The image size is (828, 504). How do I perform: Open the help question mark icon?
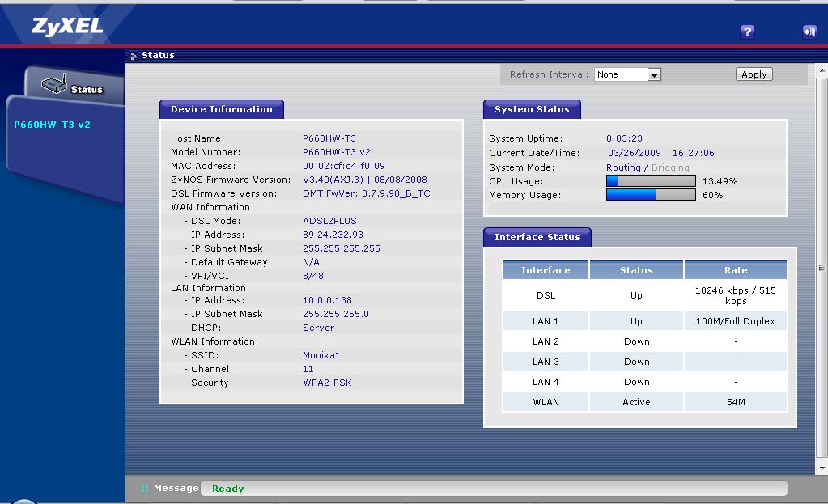[747, 32]
